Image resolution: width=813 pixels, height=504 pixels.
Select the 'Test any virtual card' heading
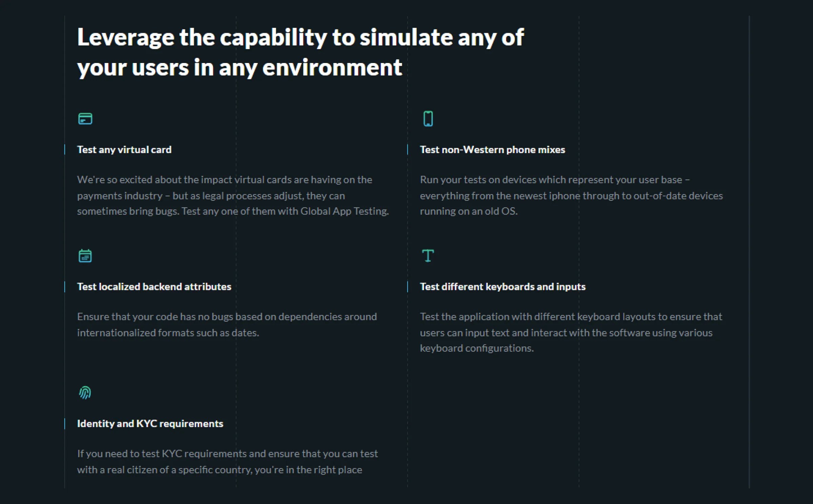(x=124, y=150)
